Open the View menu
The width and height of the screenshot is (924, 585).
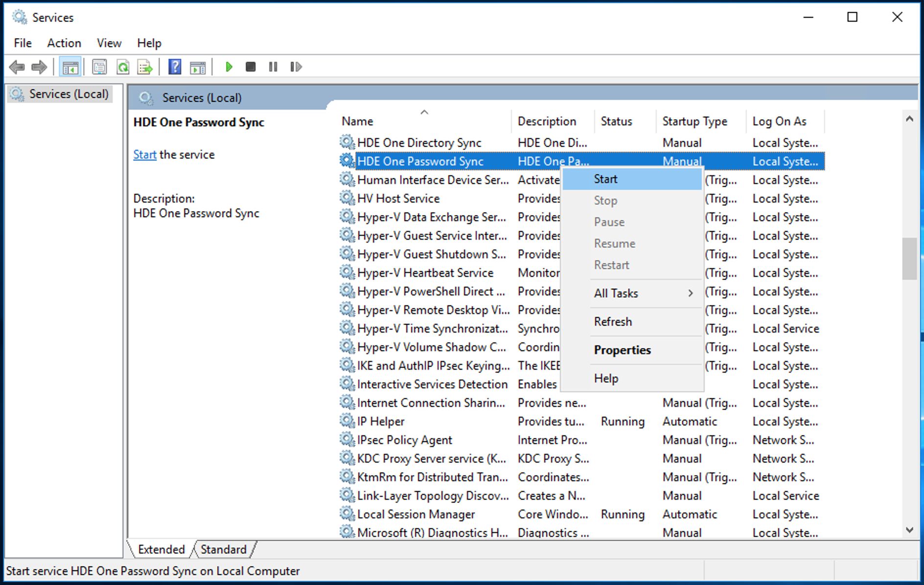click(109, 43)
